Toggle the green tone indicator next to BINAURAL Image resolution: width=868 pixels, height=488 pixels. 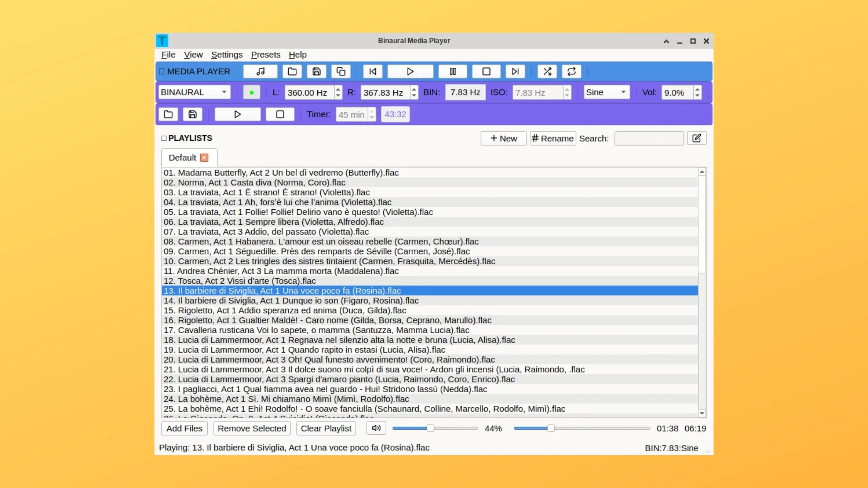click(251, 92)
